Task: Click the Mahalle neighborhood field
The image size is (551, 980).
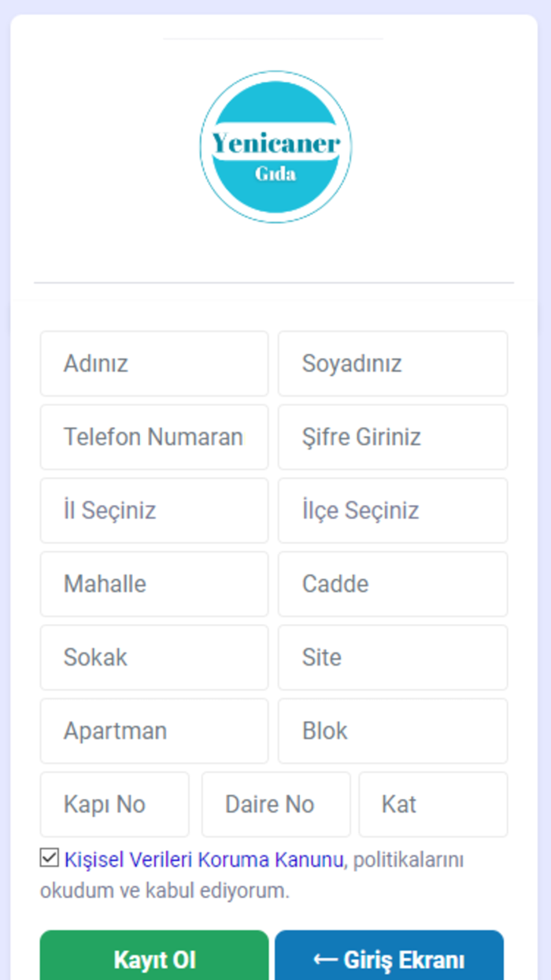Action: pyautogui.click(x=153, y=584)
